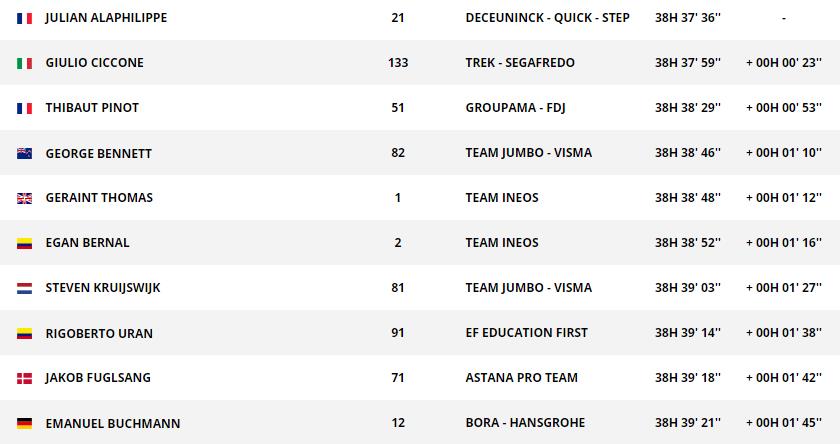Click the Colombian flag beside Rigoberto Uran
This screenshot has height=444, width=840.
24,333
